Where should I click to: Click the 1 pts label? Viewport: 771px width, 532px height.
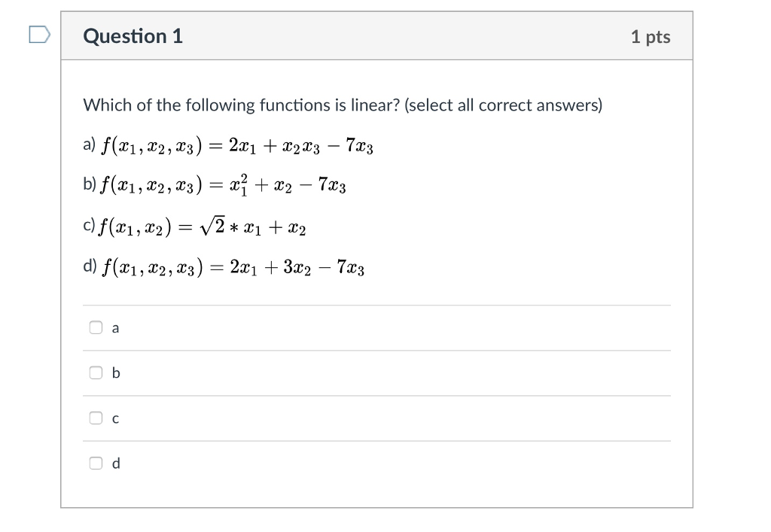point(651,35)
